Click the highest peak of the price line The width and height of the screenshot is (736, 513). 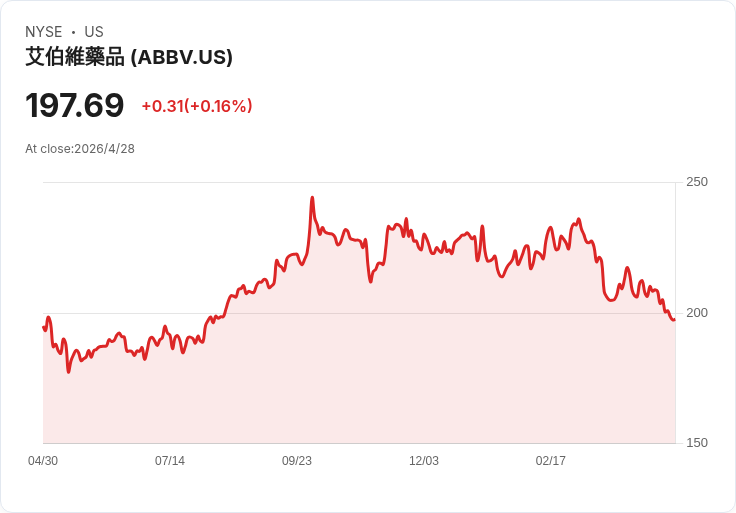[312, 198]
